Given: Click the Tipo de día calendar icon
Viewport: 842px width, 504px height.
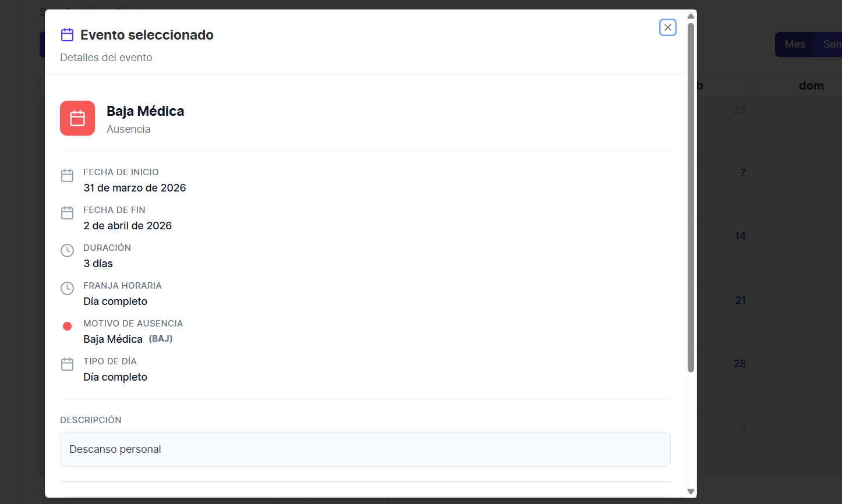Looking at the screenshot, I should coord(68,364).
